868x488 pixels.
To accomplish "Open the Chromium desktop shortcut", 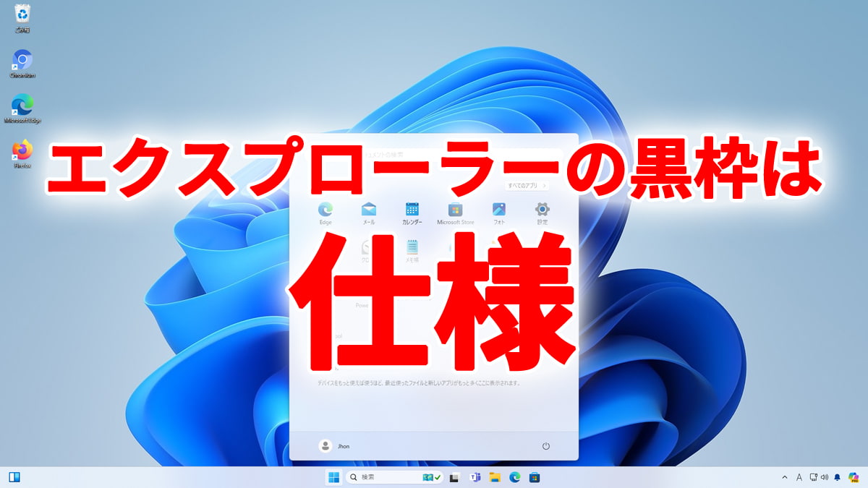I will tap(22, 64).
